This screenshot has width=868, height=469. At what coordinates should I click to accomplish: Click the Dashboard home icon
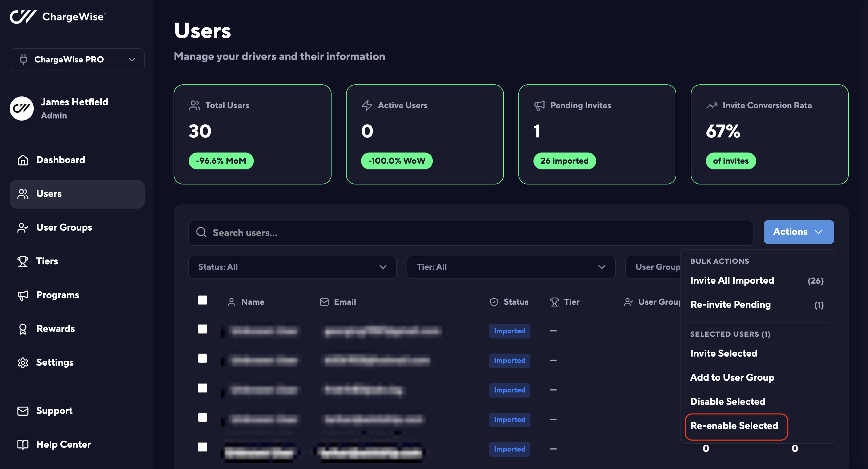pyautogui.click(x=23, y=160)
